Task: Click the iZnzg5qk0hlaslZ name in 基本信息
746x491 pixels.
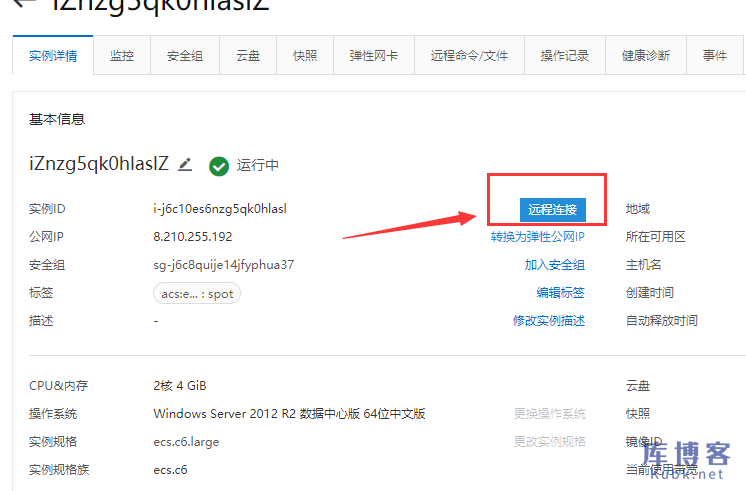Action: click(99, 164)
